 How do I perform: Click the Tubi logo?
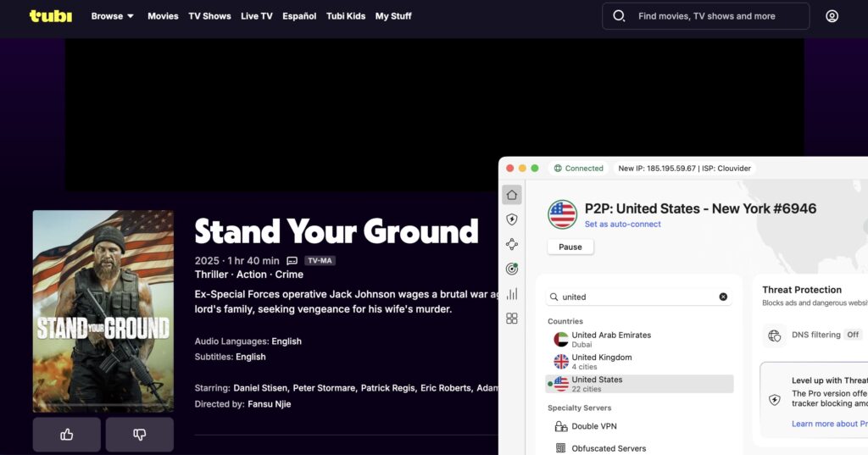50,16
